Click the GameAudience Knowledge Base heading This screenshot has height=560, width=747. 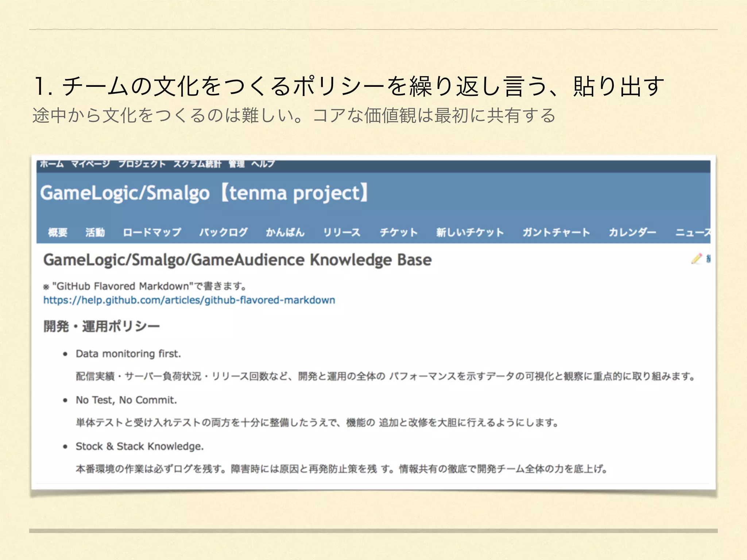tap(237, 260)
